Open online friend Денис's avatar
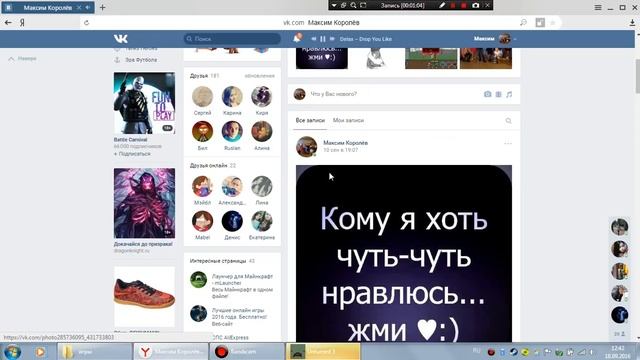Screen dimensions: 640x360 [x=232, y=221]
